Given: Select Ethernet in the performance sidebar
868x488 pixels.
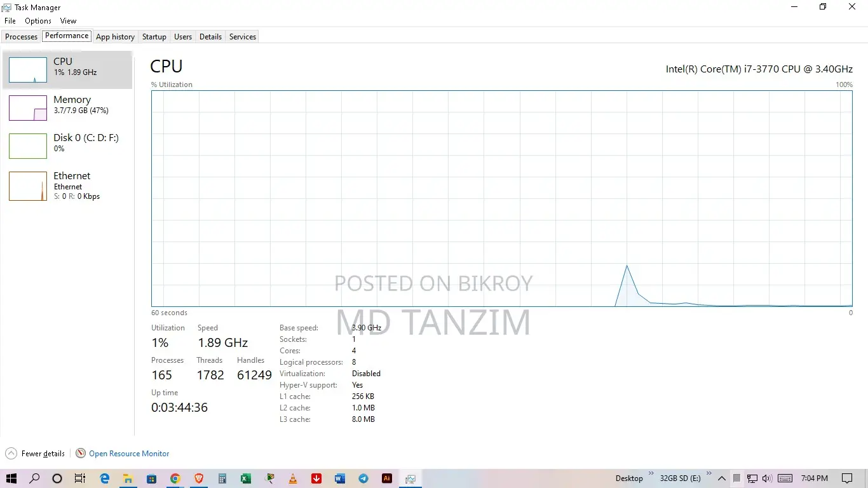Looking at the screenshot, I should click(x=67, y=186).
